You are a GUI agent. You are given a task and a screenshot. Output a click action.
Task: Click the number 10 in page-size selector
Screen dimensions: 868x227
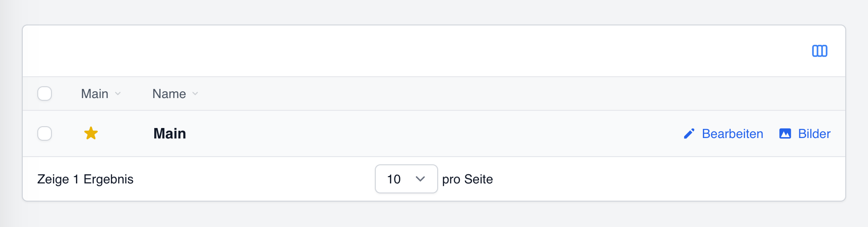pos(394,179)
